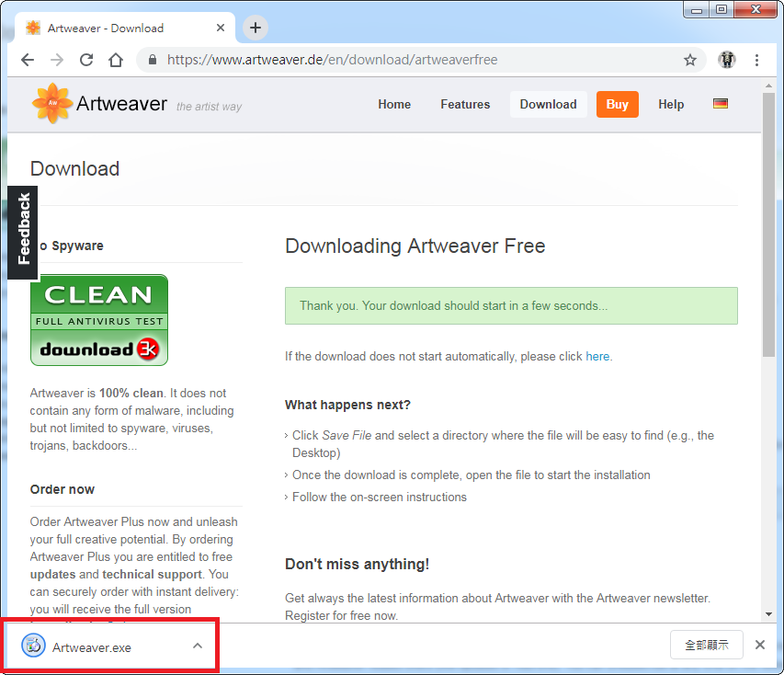Click the browser forward arrow
Image resolution: width=784 pixels, height=675 pixels.
57,60
